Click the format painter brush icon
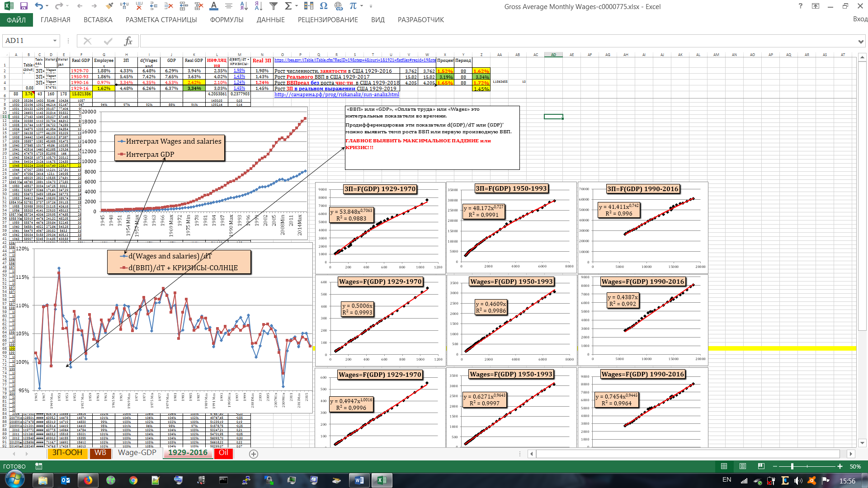The height and width of the screenshot is (488, 868). 109,6
